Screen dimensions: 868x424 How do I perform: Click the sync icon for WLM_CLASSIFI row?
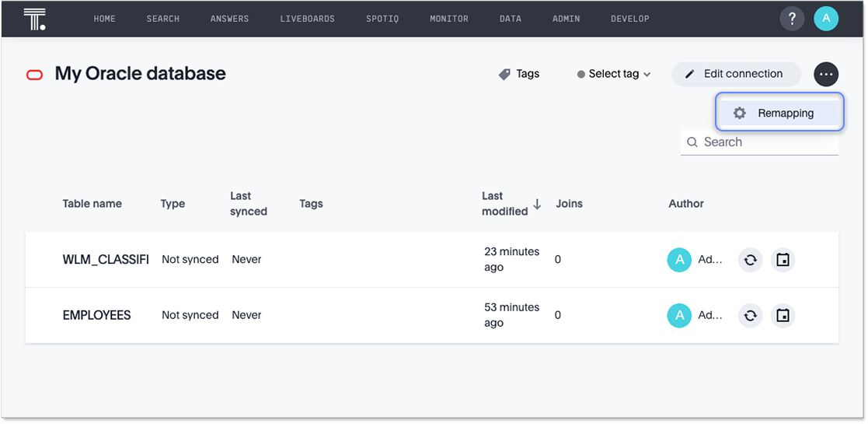tap(750, 260)
